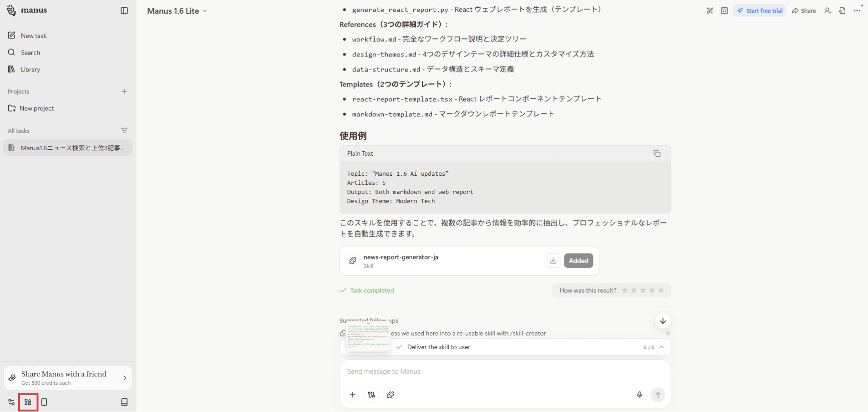Start a New task
The width and height of the screenshot is (868, 412).
(33, 36)
